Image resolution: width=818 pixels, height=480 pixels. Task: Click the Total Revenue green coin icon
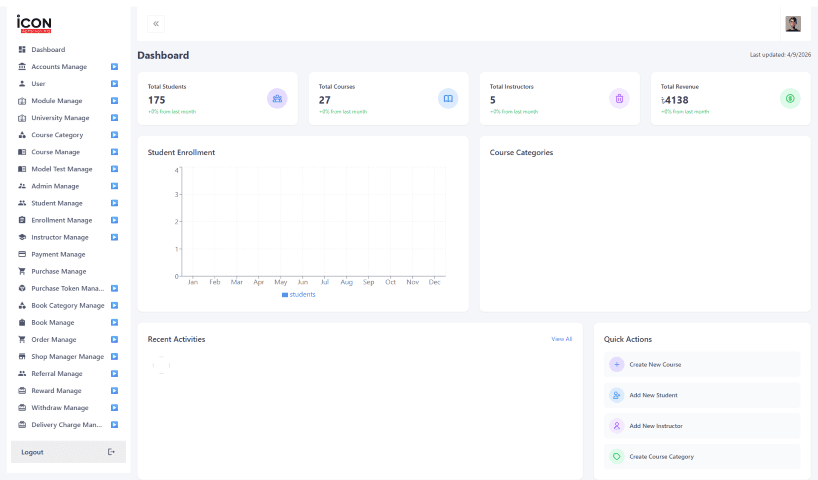[x=790, y=99]
